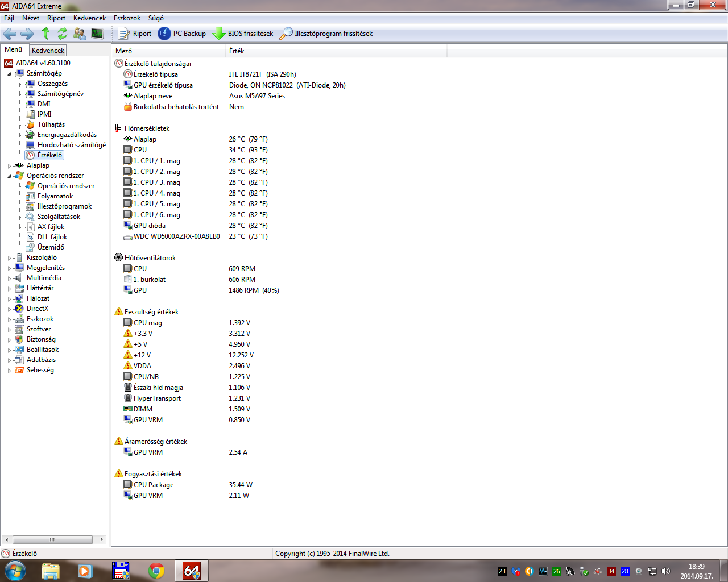Viewport: 728px width, 582px height.
Task: Open the Google Chrome taskbar icon
Action: tap(156, 571)
